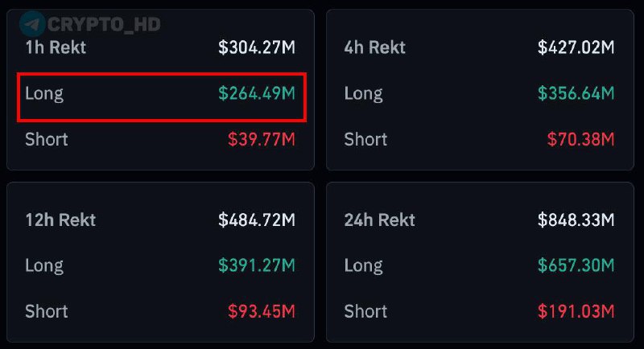Select the 24h Rekt label
The height and width of the screenshot is (349, 644).
[x=380, y=220]
